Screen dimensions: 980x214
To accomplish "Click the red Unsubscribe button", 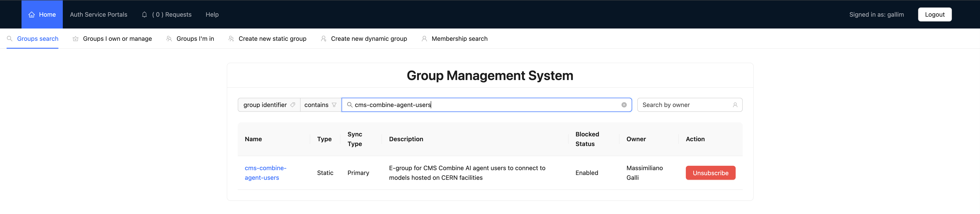I will [x=710, y=173].
